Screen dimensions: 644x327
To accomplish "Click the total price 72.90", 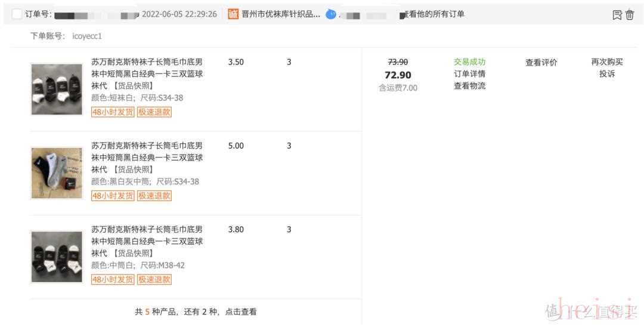I will coord(398,75).
